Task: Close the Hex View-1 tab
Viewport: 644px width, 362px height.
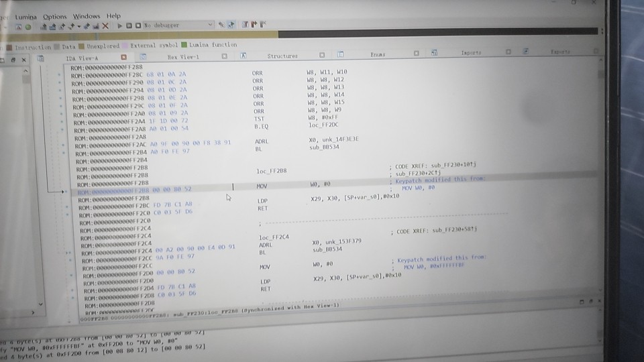Action: tap(224, 56)
